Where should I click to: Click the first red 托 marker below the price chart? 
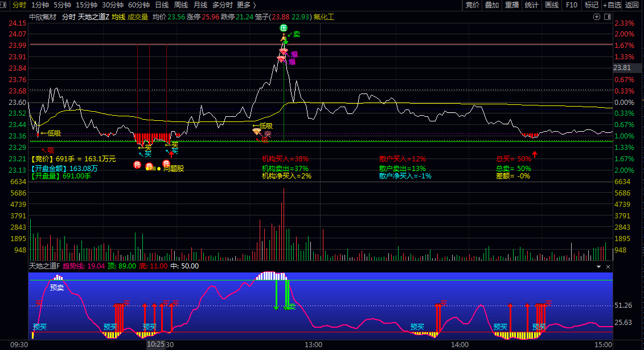[x=137, y=165]
